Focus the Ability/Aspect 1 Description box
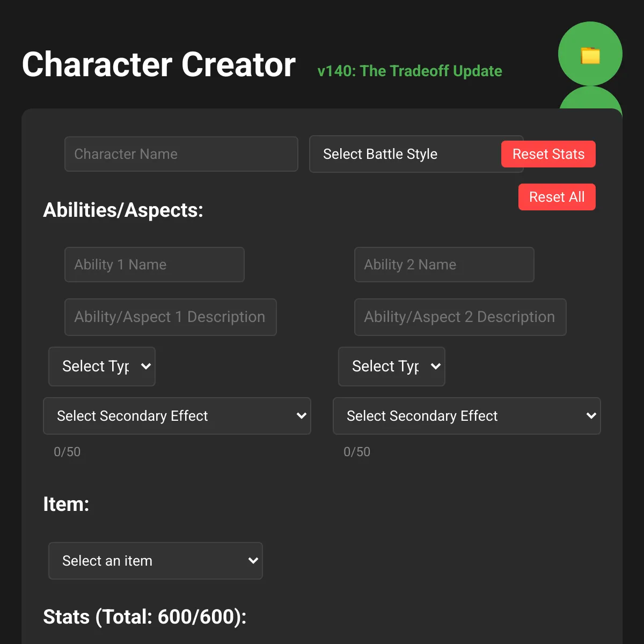 point(171,317)
